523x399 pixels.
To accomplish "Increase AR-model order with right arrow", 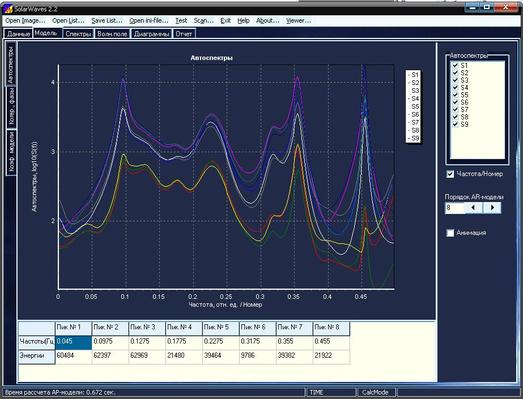I will click(492, 208).
